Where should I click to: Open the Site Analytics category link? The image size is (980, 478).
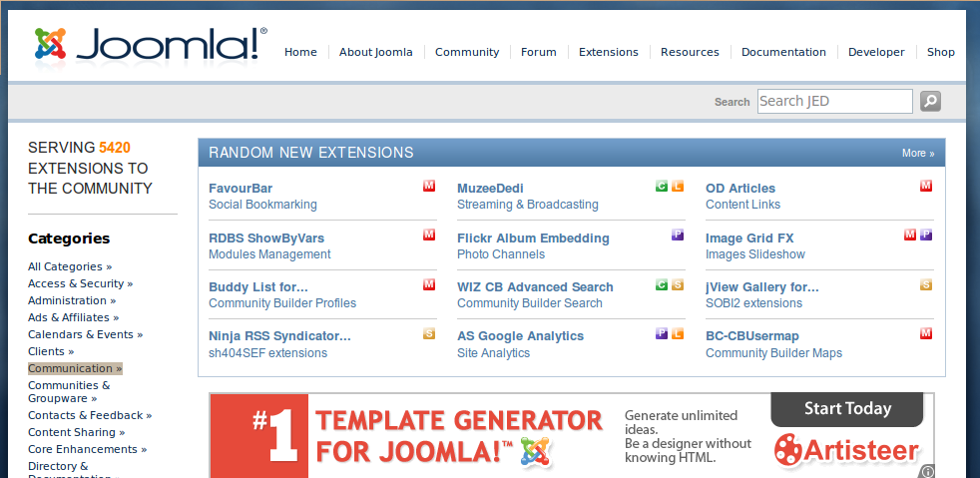493,353
